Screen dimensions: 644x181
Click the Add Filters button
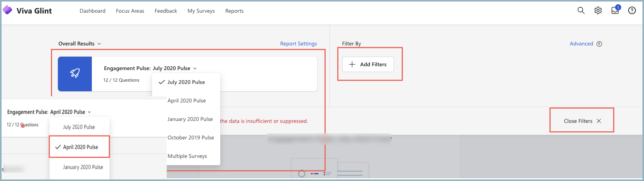pos(368,64)
